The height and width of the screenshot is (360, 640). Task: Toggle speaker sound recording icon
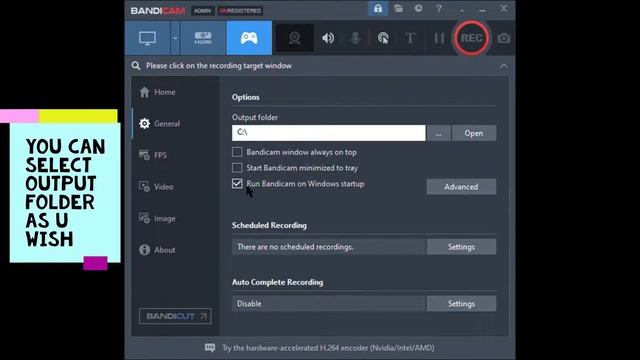(x=328, y=38)
